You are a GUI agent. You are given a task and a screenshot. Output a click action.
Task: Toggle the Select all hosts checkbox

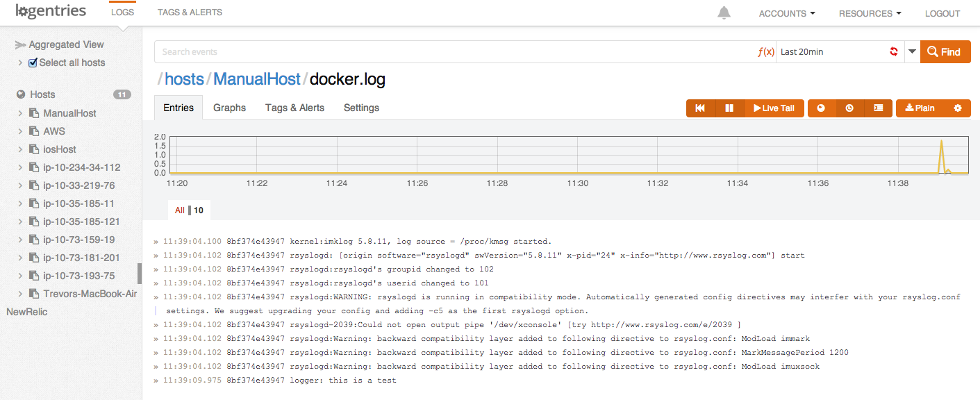coord(33,62)
